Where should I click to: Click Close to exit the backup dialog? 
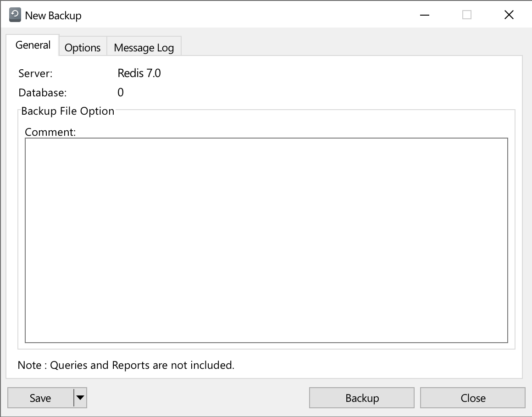472,398
